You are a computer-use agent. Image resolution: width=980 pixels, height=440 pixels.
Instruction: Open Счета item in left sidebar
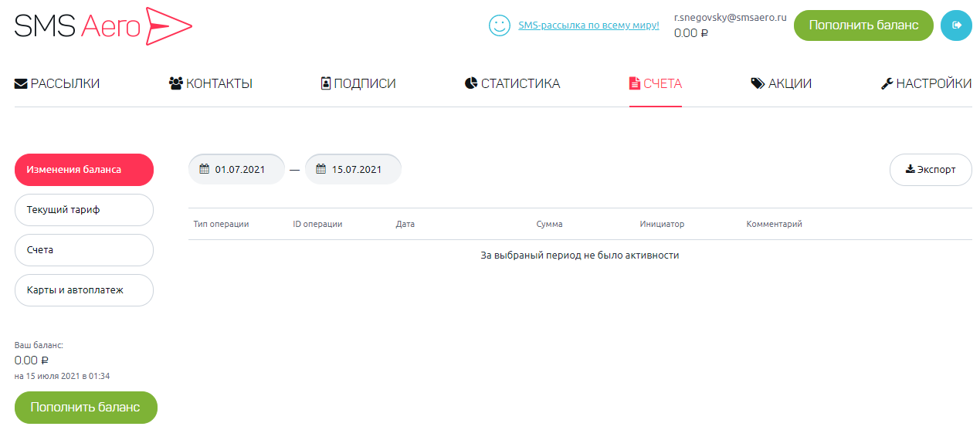[x=84, y=250]
